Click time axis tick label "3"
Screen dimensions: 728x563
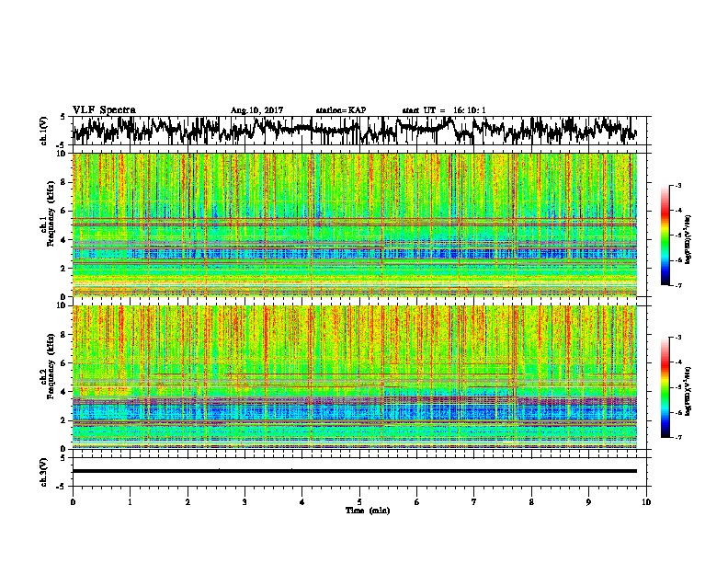pos(245,502)
